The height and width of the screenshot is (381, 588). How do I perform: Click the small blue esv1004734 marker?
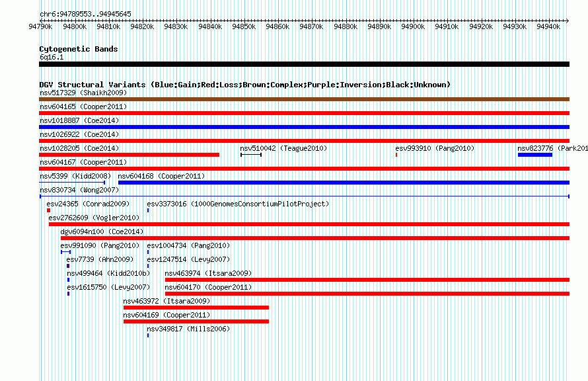[148, 252]
